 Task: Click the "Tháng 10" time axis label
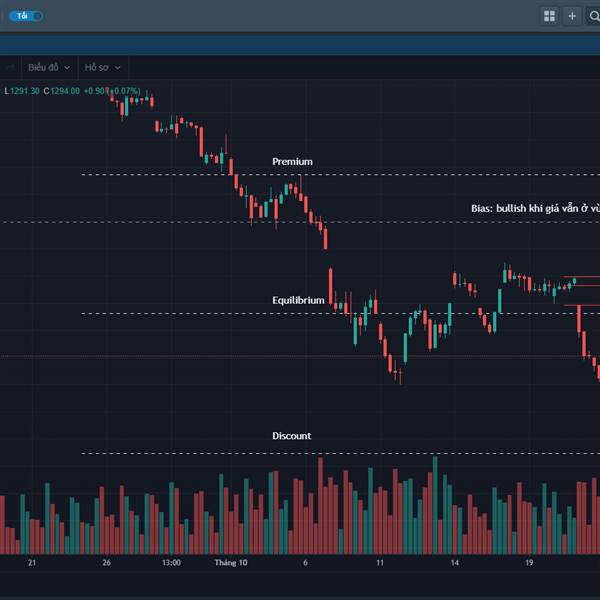pos(231,563)
